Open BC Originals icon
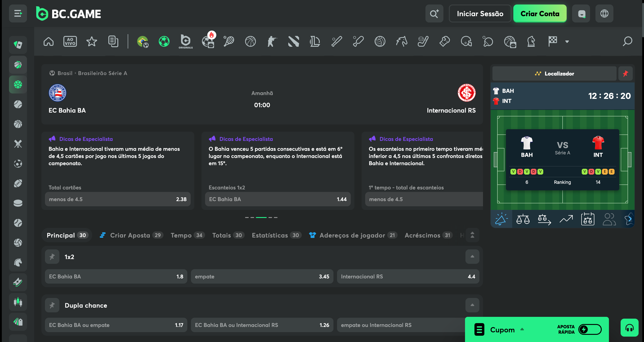644x342 pixels. point(186,42)
